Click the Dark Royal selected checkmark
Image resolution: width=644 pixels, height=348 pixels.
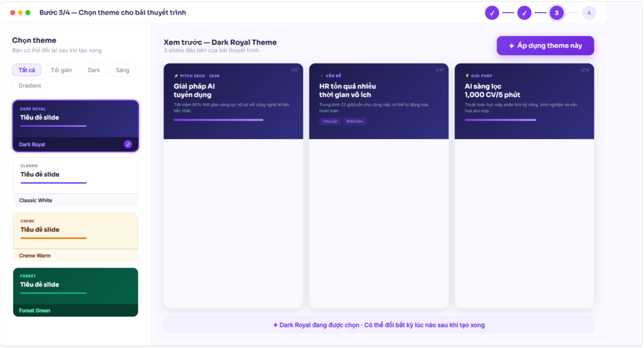point(128,144)
